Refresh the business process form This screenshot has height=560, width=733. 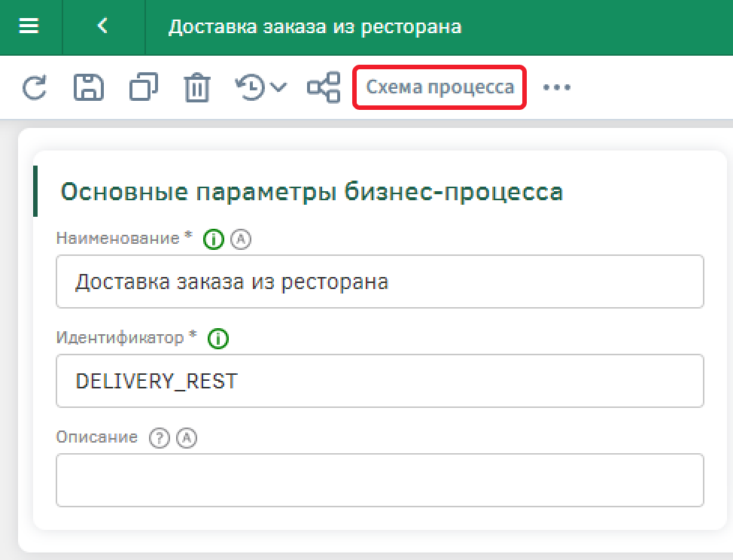pyautogui.click(x=34, y=88)
